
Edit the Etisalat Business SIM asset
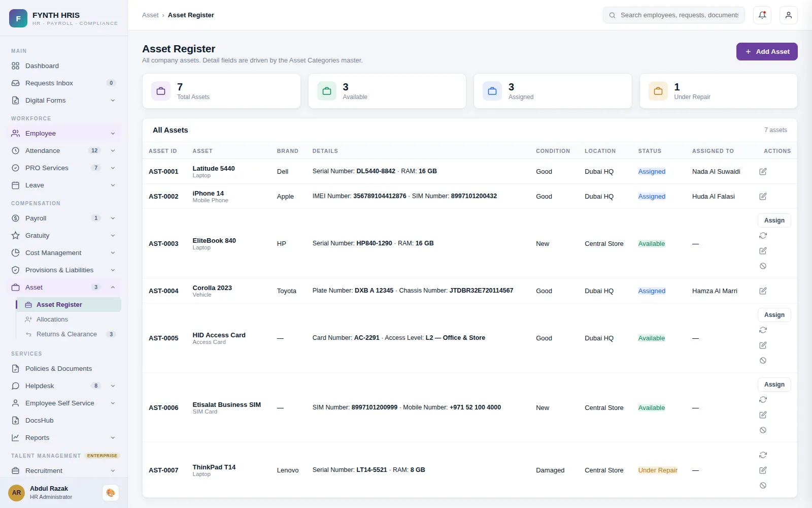(x=763, y=415)
